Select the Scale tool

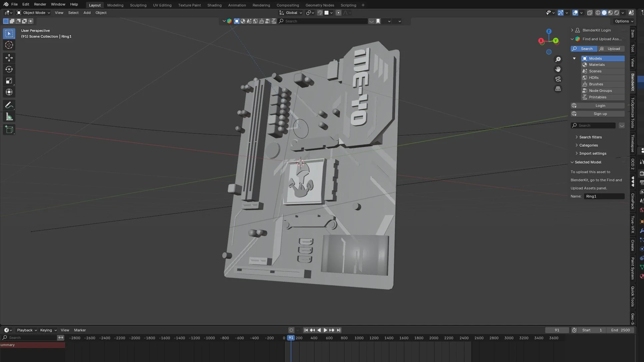(x=9, y=81)
